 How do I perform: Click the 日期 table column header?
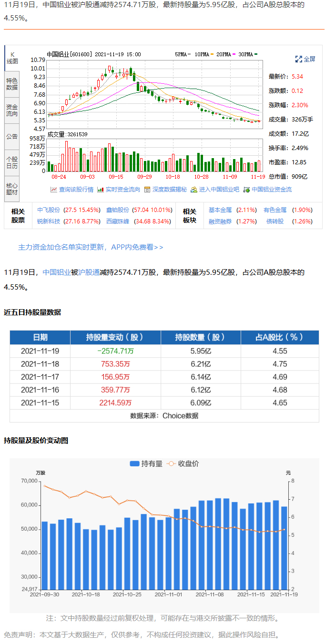click(x=40, y=337)
